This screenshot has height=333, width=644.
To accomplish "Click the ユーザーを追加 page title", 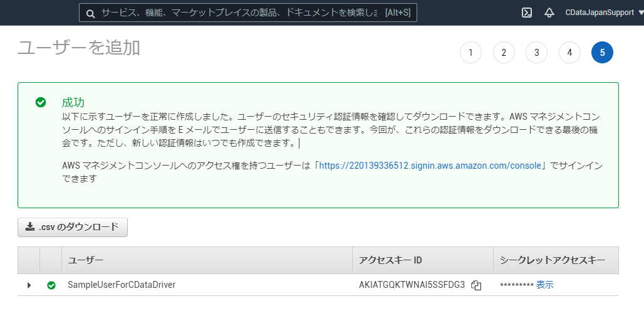I will tap(79, 48).
